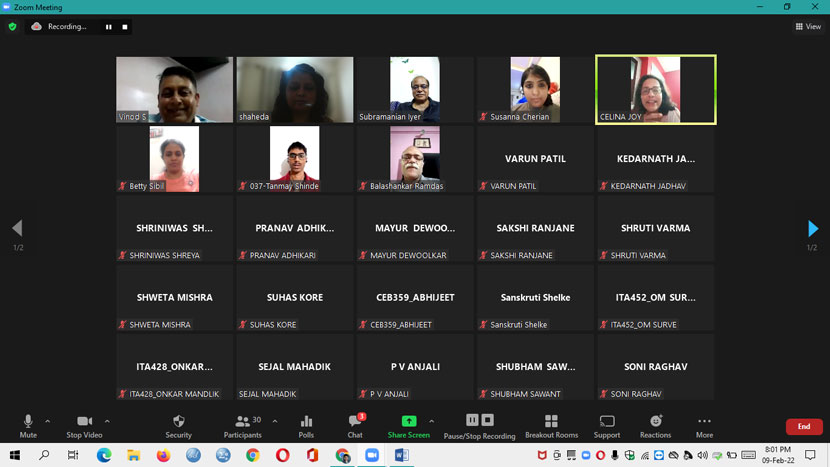This screenshot has width=830, height=467.
Task: Go to next gallery page arrow
Action: [x=813, y=228]
